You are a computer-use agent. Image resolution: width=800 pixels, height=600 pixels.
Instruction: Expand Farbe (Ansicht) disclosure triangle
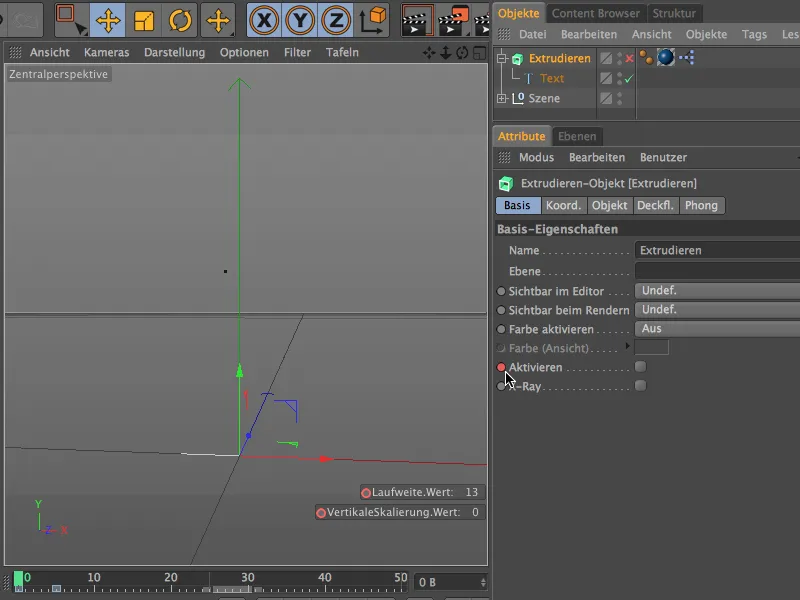628,346
